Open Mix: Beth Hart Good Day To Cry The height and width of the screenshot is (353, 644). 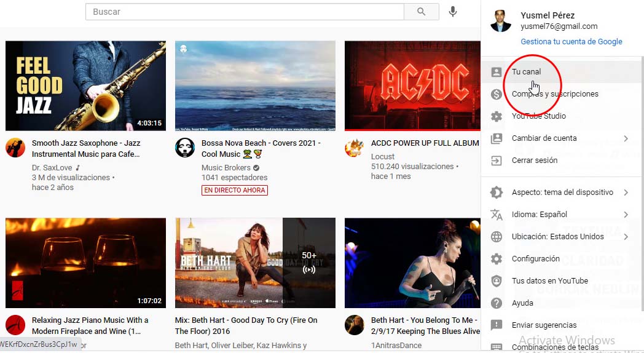pyautogui.click(x=246, y=325)
